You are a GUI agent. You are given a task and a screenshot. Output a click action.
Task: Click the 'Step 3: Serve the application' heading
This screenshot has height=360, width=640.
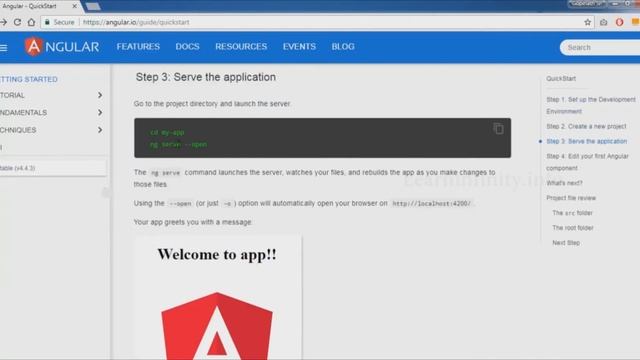point(206,77)
